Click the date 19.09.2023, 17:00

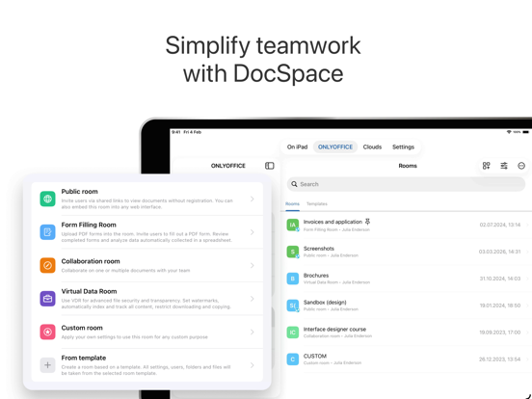pyautogui.click(x=500, y=332)
